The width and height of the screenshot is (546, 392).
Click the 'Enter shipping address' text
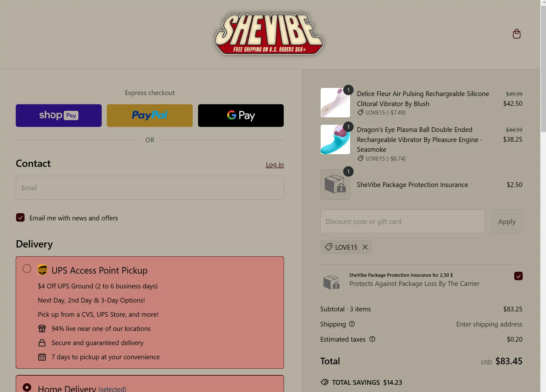pyautogui.click(x=489, y=324)
